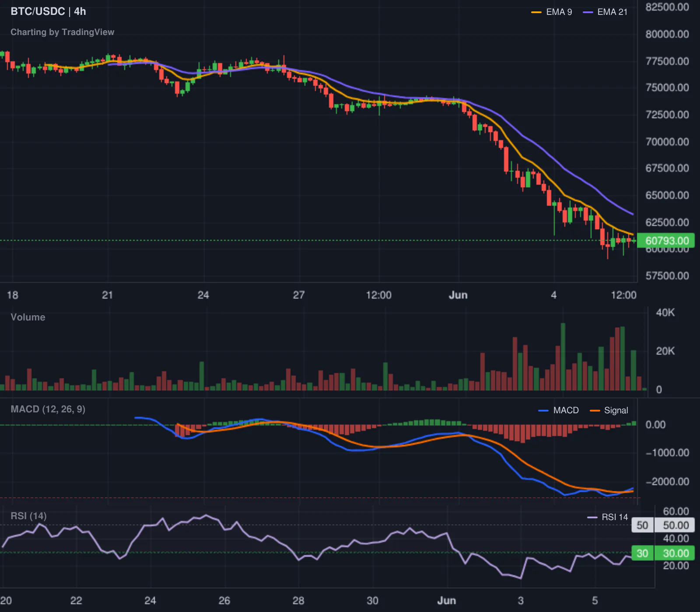
Task: Open the Charting by TradingView link
Action: tap(62, 32)
